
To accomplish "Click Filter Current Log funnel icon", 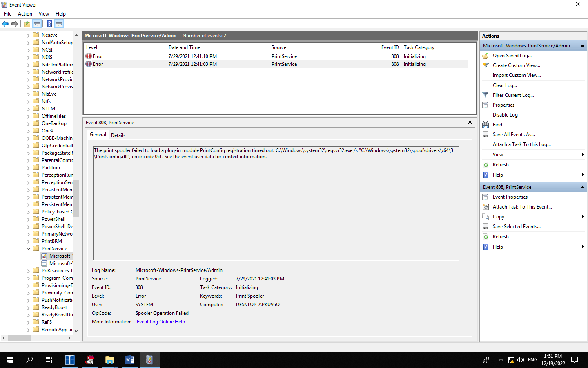I will tap(486, 95).
